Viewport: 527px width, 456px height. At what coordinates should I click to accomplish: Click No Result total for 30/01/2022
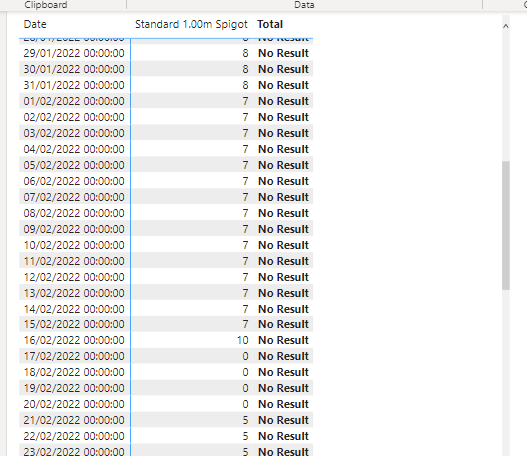click(x=283, y=69)
